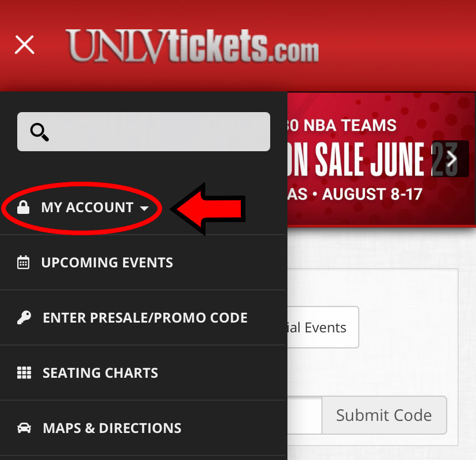
Task: Click the Submit Code button
Action: (384, 415)
